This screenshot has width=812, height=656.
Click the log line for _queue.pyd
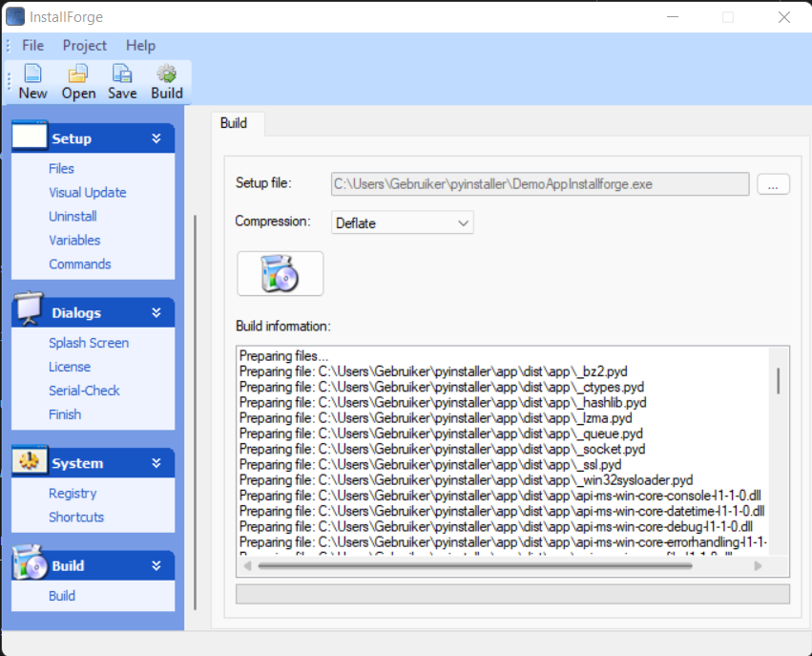[441, 434]
